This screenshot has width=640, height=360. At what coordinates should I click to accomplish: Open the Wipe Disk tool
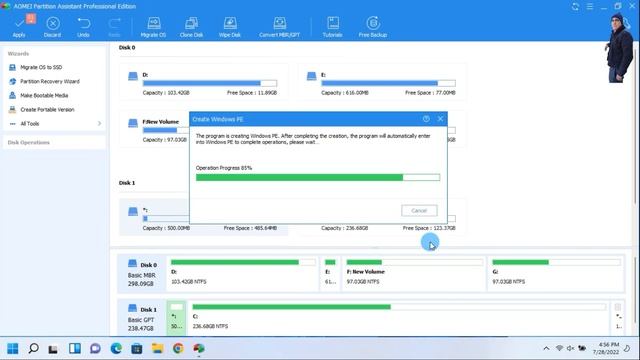230,27
